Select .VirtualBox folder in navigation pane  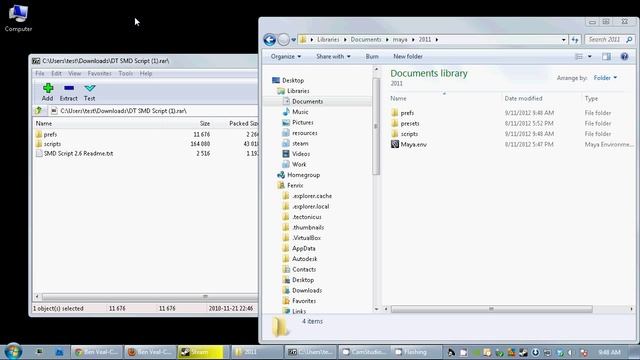(306, 238)
